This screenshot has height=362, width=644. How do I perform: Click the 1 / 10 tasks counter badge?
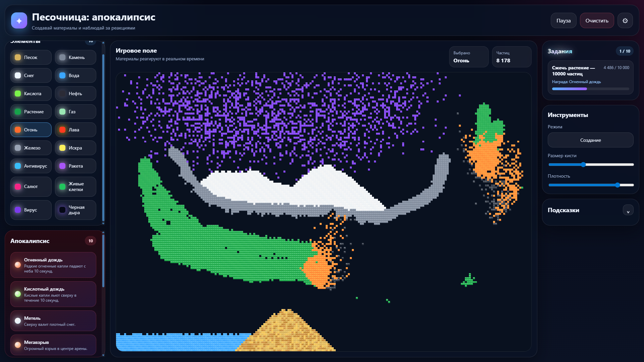click(625, 51)
